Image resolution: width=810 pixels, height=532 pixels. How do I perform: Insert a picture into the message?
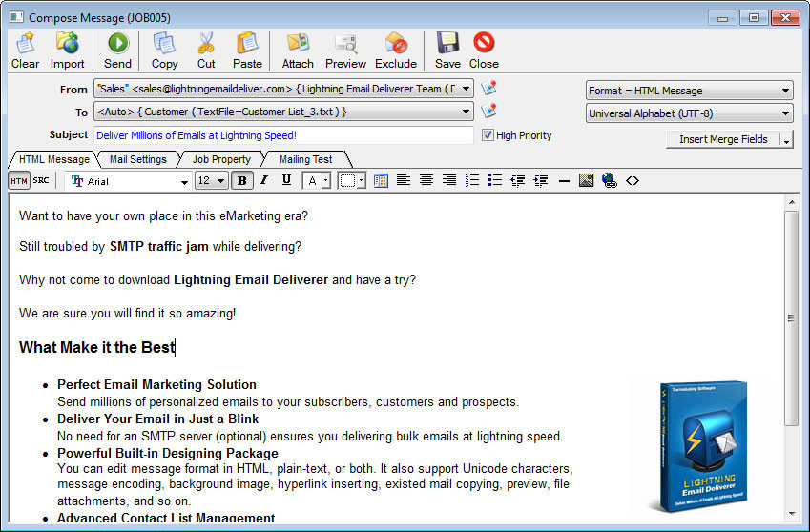click(587, 180)
